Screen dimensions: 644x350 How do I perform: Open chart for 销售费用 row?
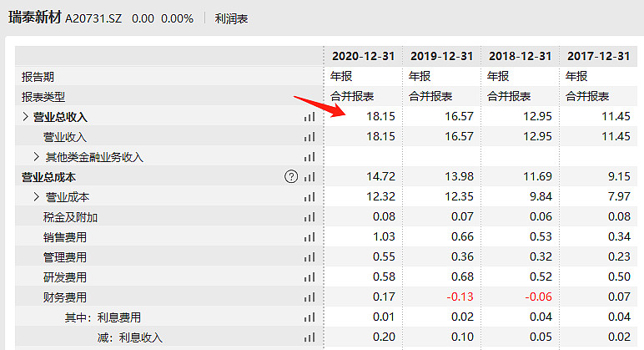coord(309,237)
